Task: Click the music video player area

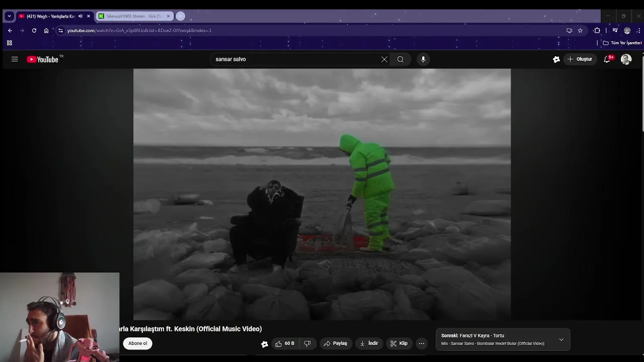Action: coord(322,194)
